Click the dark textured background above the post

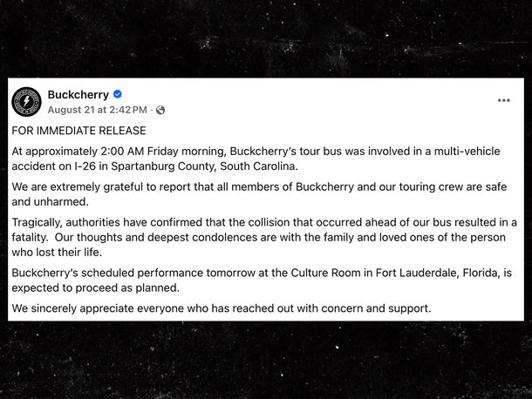pos(266,37)
